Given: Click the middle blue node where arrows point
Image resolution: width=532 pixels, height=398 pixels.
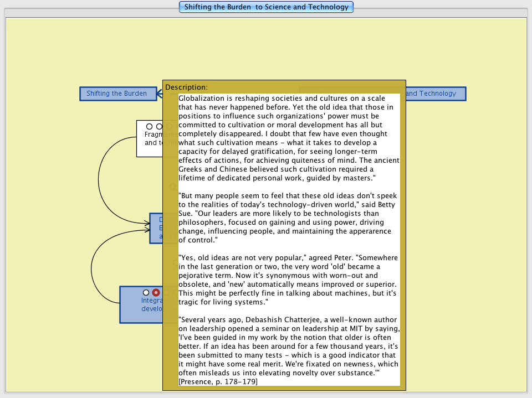Looking at the screenshot, I should click(x=156, y=228).
